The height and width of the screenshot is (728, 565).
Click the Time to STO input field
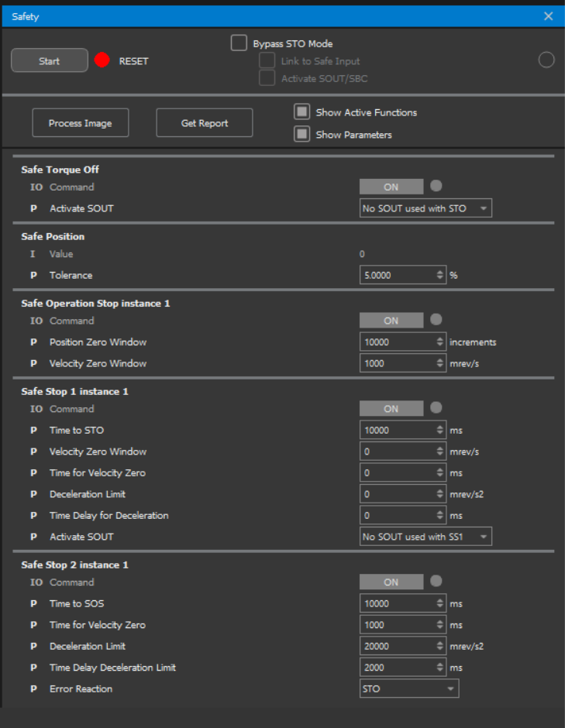point(398,431)
